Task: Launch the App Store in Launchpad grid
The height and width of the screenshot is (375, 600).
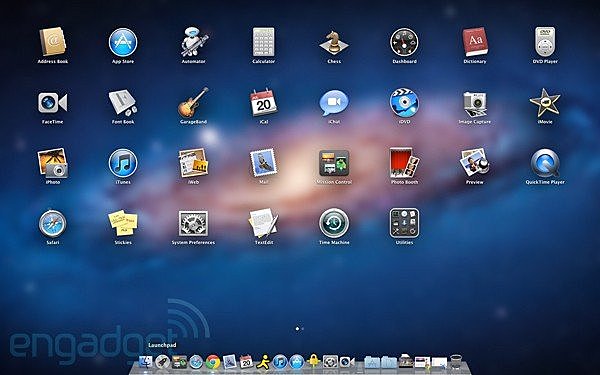Action: click(123, 42)
